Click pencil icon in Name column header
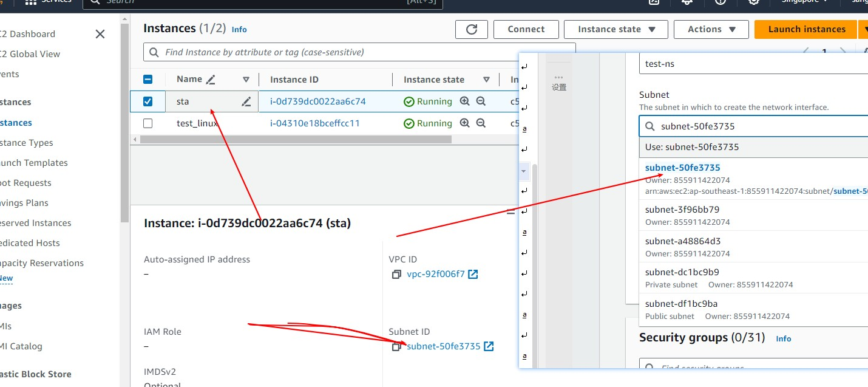 click(211, 80)
